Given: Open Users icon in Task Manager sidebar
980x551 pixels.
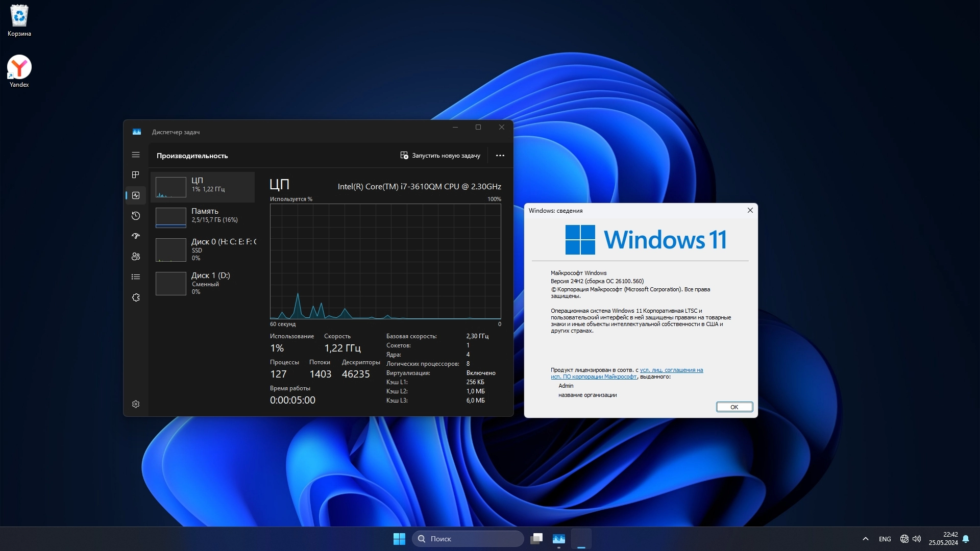Looking at the screenshot, I should pos(135,257).
